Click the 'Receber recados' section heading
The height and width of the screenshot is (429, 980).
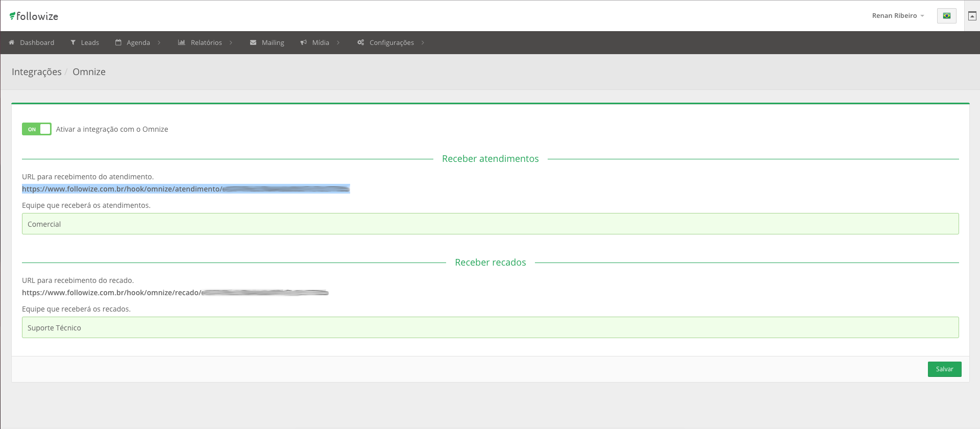click(x=490, y=263)
